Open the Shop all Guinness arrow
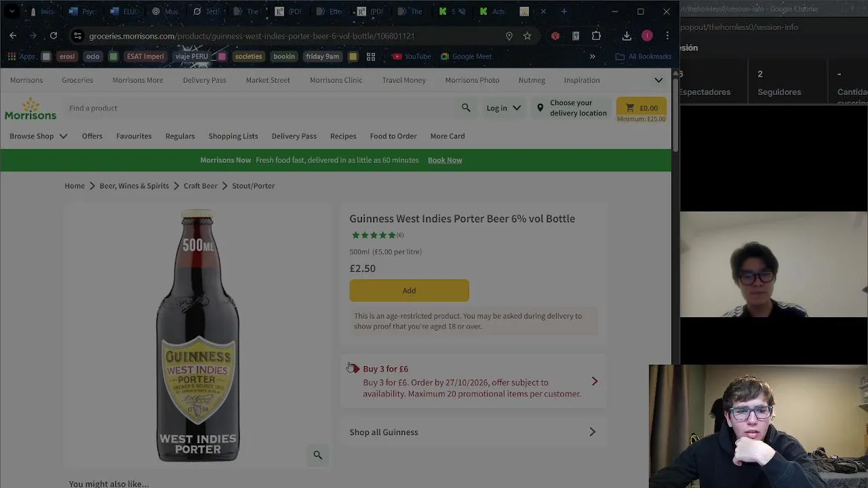This screenshot has width=868, height=488. coord(592,432)
